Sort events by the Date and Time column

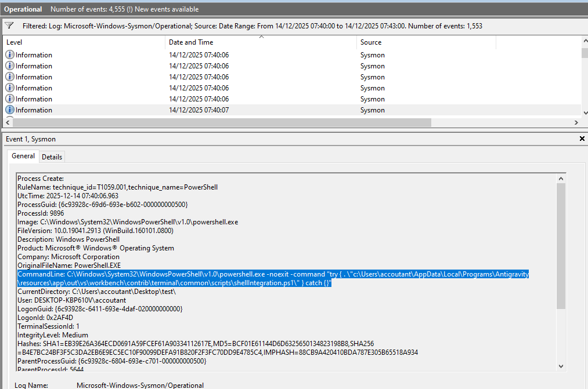[261, 42]
